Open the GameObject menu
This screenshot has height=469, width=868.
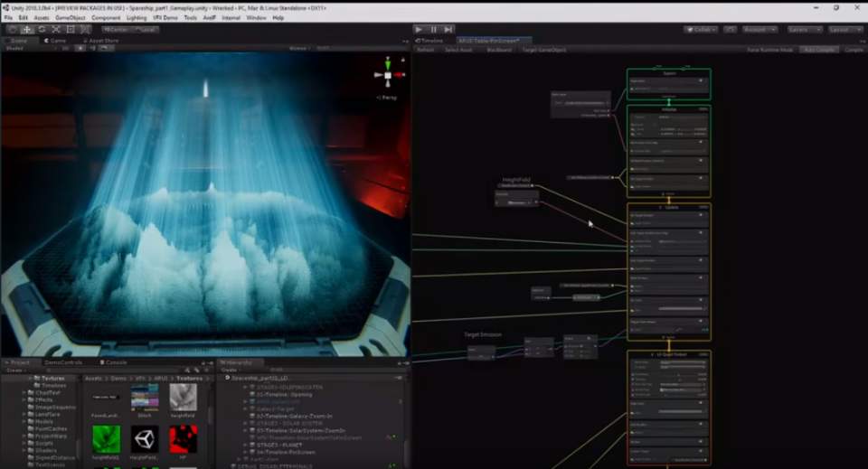[70, 17]
